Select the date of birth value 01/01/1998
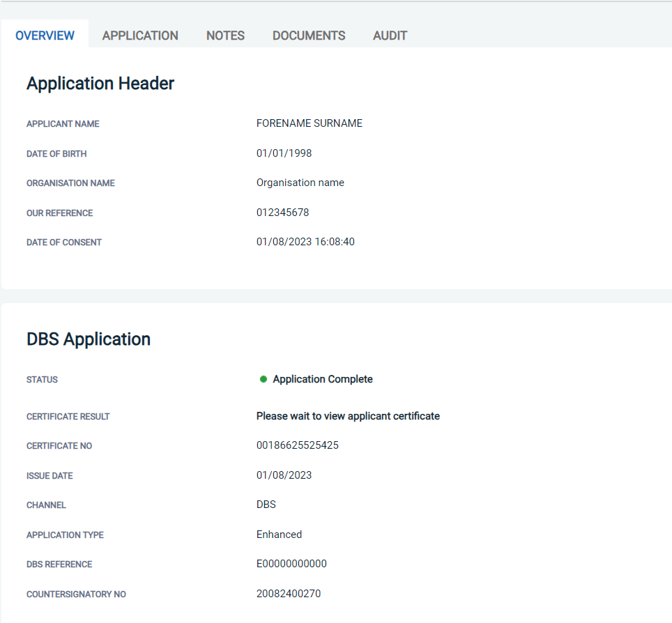The width and height of the screenshot is (672, 623). (284, 153)
